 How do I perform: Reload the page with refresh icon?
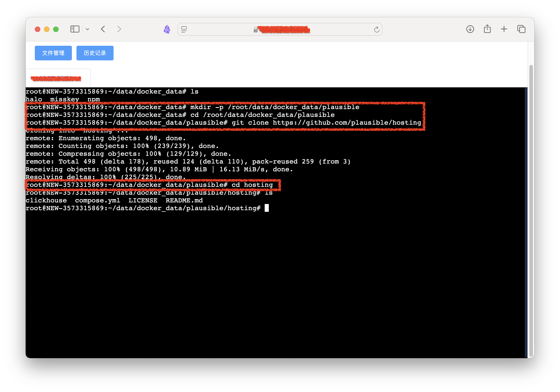(377, 30)
